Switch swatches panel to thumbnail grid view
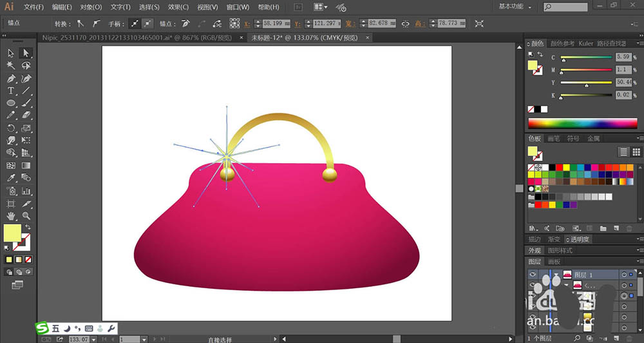644x343 pixels. (637, 152)
